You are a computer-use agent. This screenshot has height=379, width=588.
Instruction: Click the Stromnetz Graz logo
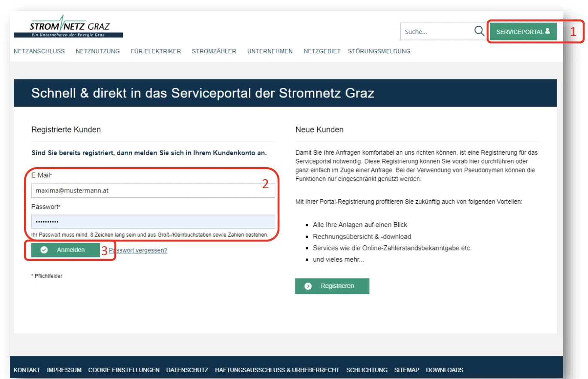(68, 27)
